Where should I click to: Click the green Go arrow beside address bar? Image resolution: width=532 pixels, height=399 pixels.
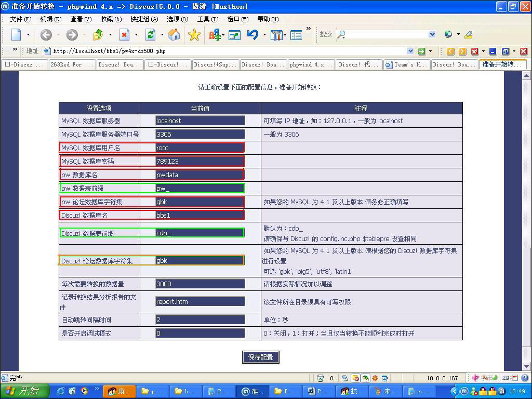pos(422,51)
